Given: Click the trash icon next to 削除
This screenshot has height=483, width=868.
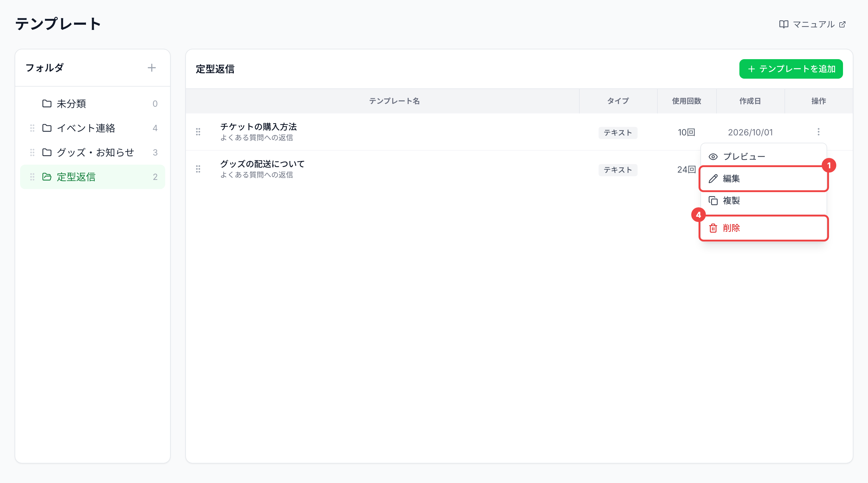Looking at the screenshot, I should pyautogui.click(x=713, y=228).
